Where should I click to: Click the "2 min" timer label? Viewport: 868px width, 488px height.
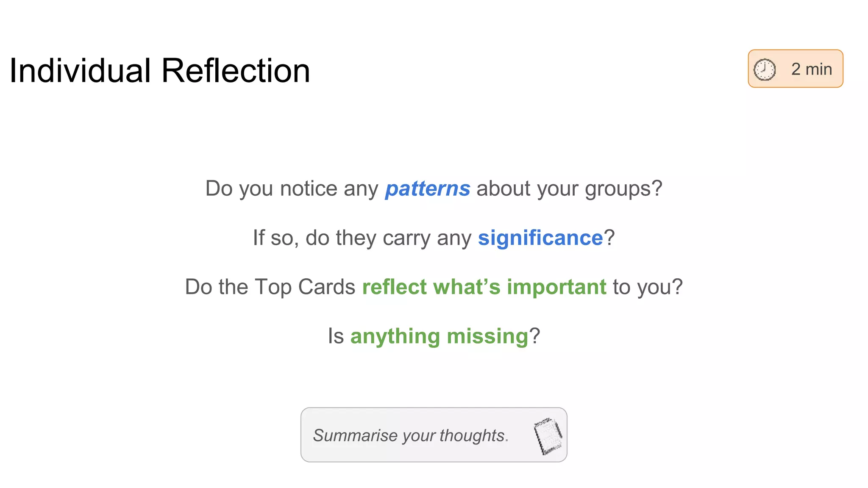[811, 69]
